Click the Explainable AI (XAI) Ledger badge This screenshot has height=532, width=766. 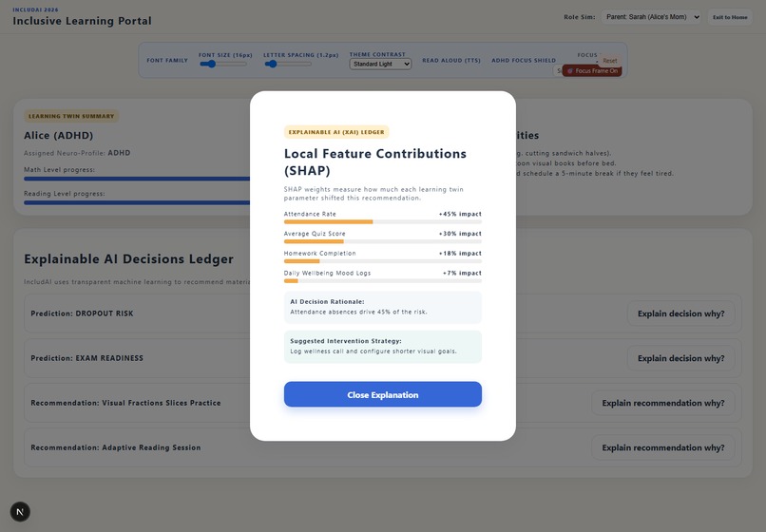tap(336, 132)
